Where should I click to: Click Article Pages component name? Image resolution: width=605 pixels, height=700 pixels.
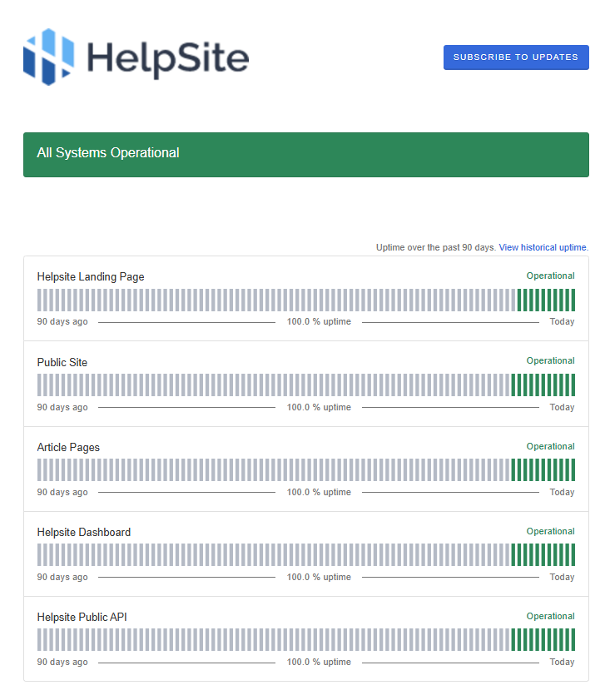[x=68, y=447]
